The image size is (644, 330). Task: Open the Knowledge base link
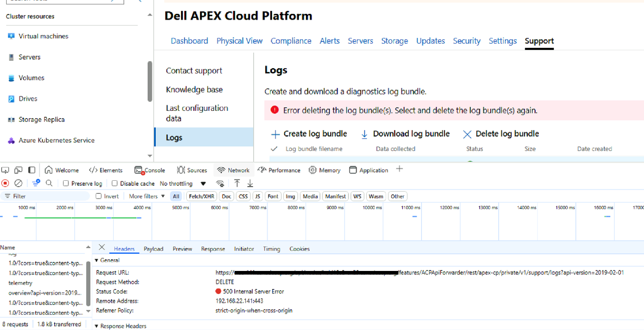tap(195, 90)
